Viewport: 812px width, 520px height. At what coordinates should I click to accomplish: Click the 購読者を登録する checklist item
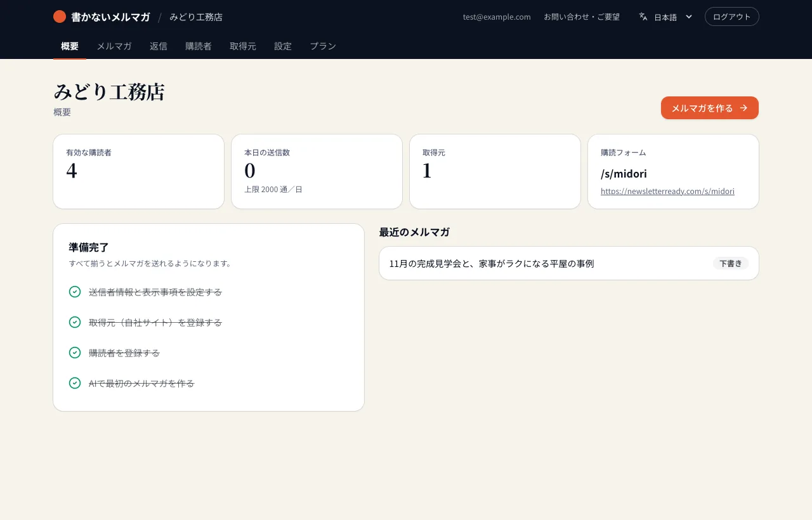tap(124, 353)
